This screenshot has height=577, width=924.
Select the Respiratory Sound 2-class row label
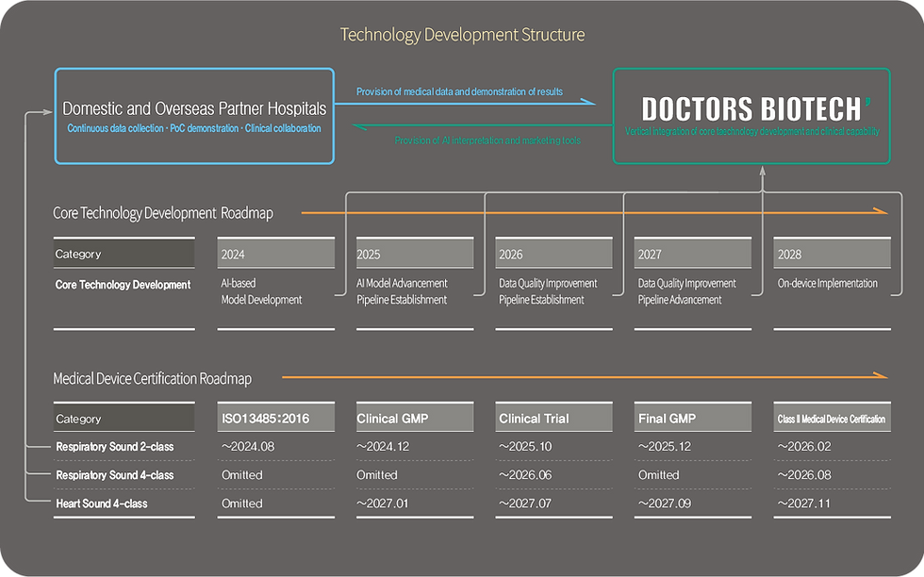click(115, 447)
